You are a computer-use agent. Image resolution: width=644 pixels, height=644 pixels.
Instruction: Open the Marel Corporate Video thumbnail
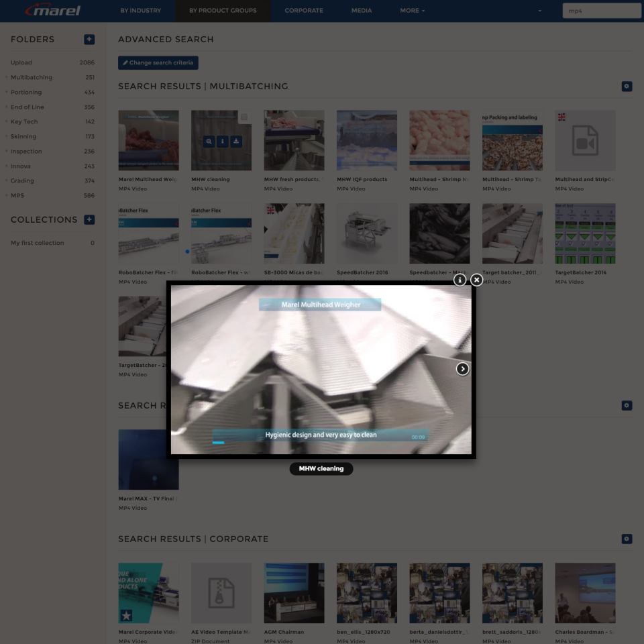tap(149, 593)
